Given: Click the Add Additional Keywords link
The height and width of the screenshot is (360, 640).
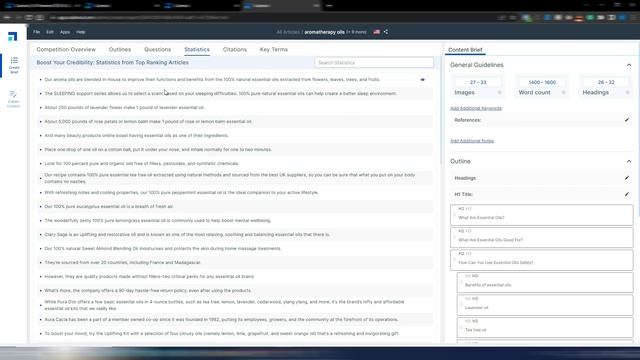Looking at the screenshot, I should tap(476, 108).
